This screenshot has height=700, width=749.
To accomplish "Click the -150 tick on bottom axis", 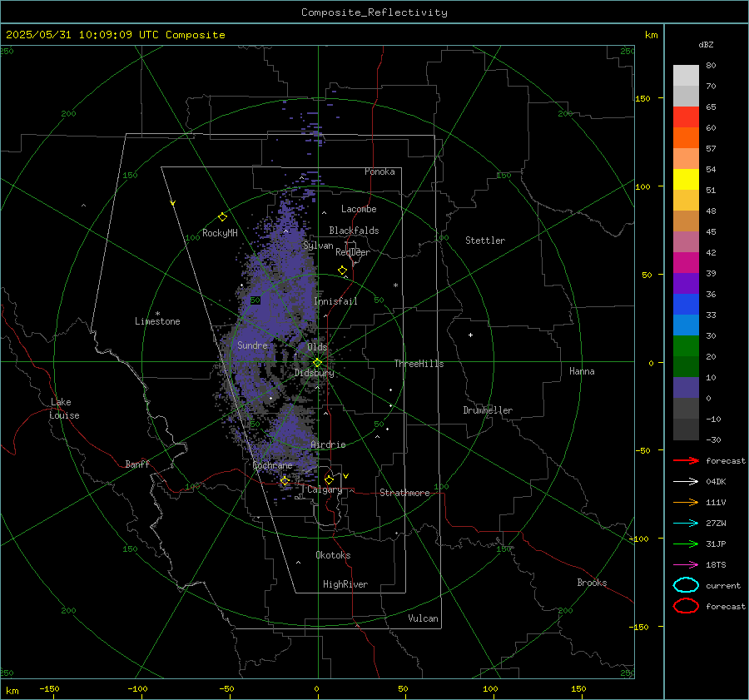I will (49, 688).
